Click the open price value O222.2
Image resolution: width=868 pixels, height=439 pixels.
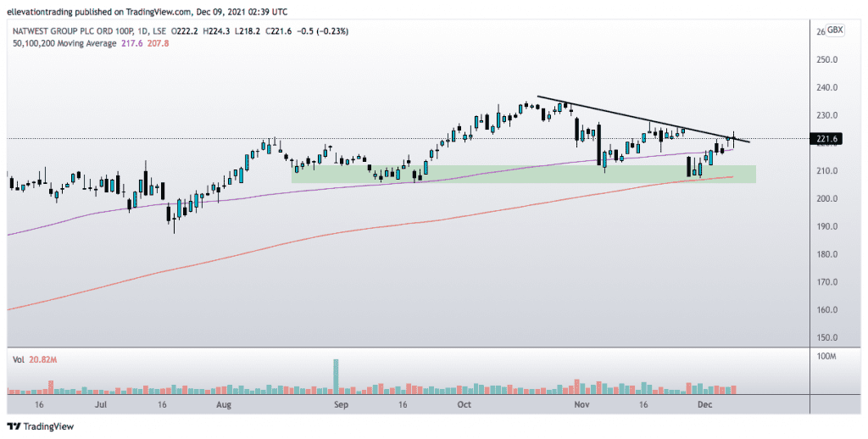click(185, 31)
